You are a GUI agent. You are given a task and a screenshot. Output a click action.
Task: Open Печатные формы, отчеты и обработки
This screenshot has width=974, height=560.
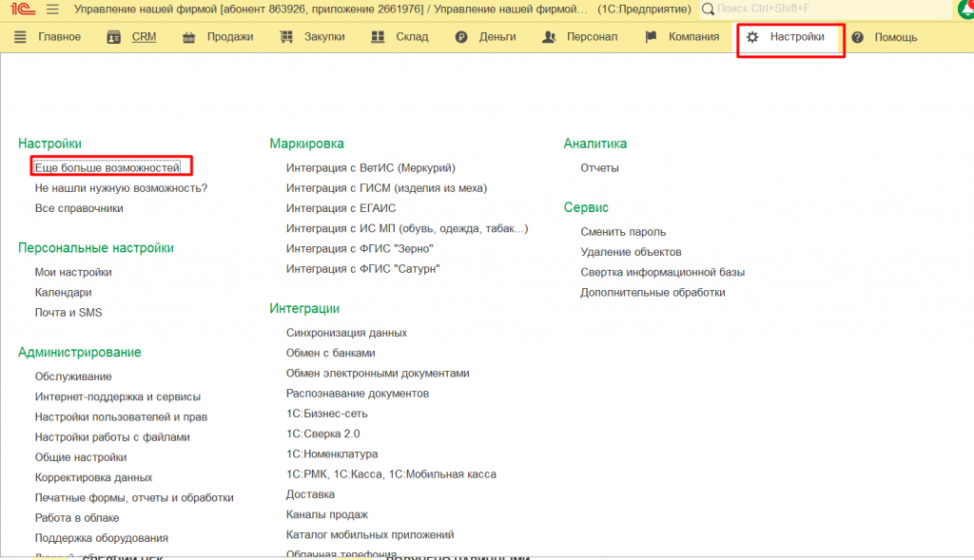(134, 497)
